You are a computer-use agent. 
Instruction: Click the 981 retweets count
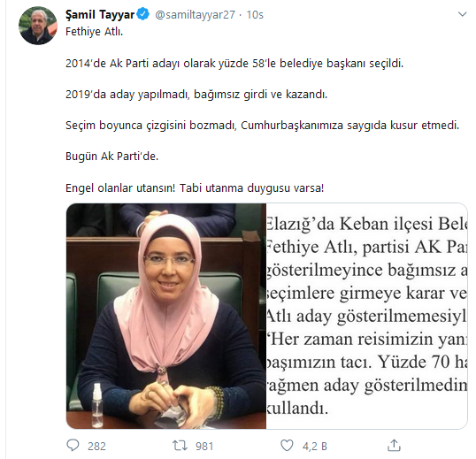204,447
